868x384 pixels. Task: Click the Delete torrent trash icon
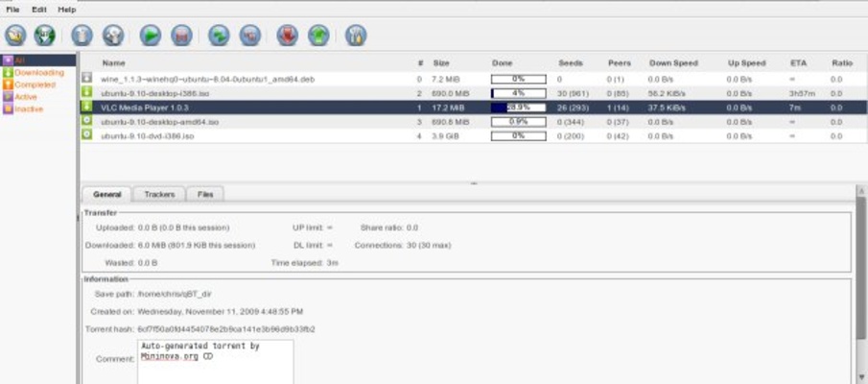point(82,36)
